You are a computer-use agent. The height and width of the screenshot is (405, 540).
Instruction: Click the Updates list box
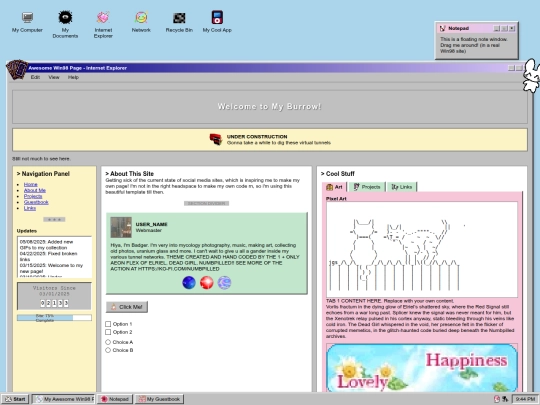(54, 257)
